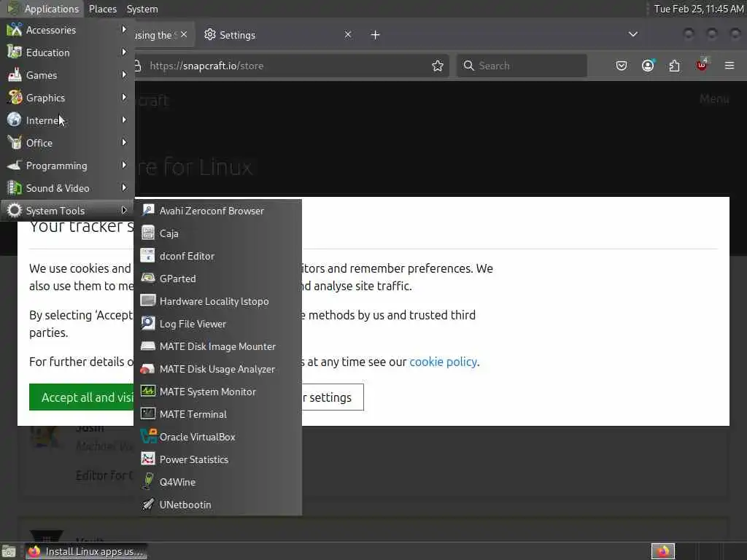
Task: Close the first browser tab
Action: tap(184, 35)
